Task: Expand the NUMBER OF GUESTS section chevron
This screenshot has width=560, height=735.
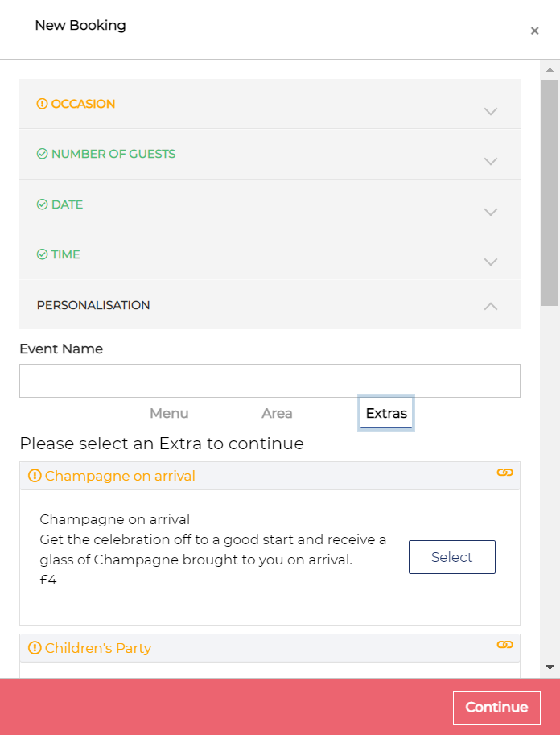Action: tap(491, 162)
